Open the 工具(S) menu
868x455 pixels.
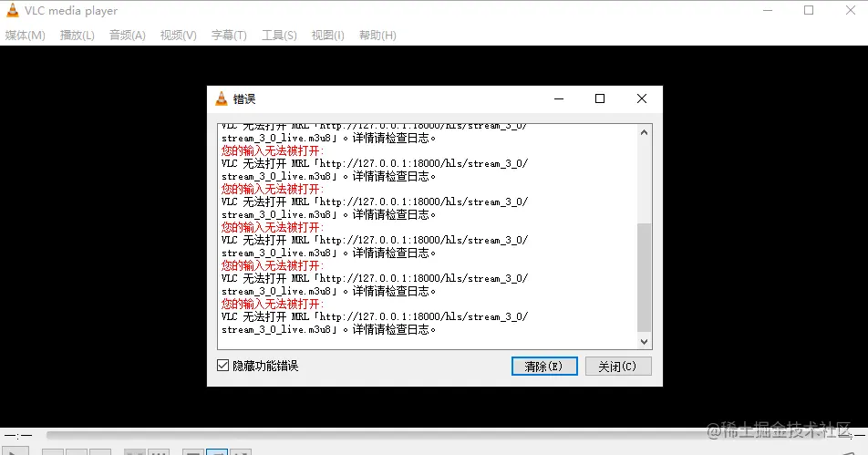pyautogui.click(x=279, y=36)
